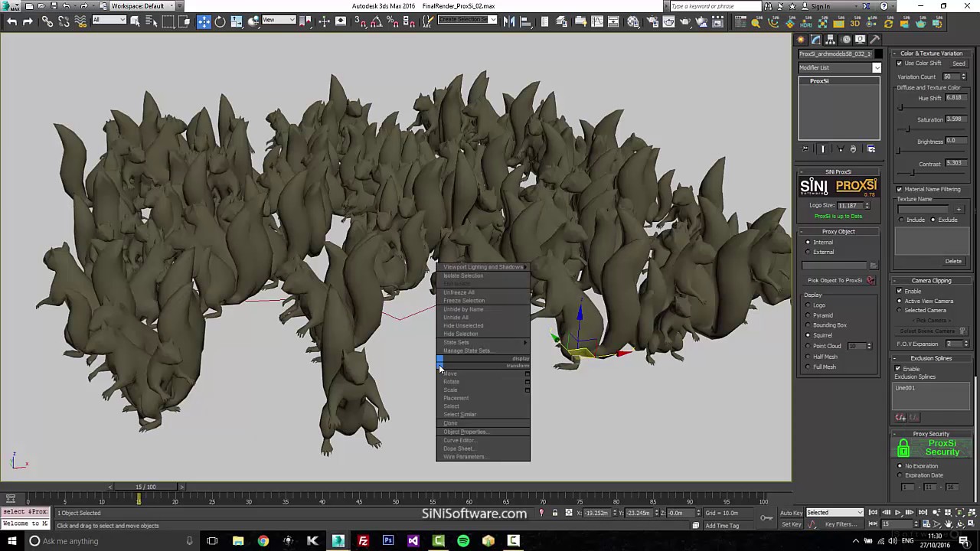Open the Modify command panel tab
Screen dimensions: 980x551
click(815, 40)
